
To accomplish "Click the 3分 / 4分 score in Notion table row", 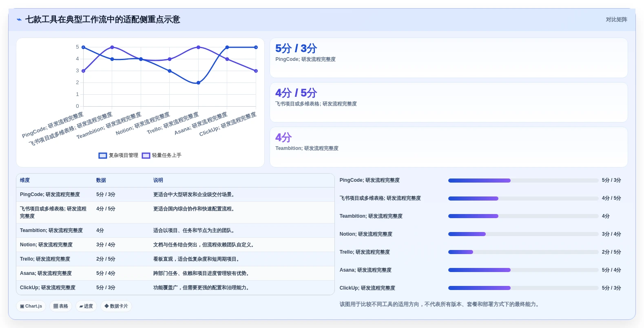I will tap(106, 245).
